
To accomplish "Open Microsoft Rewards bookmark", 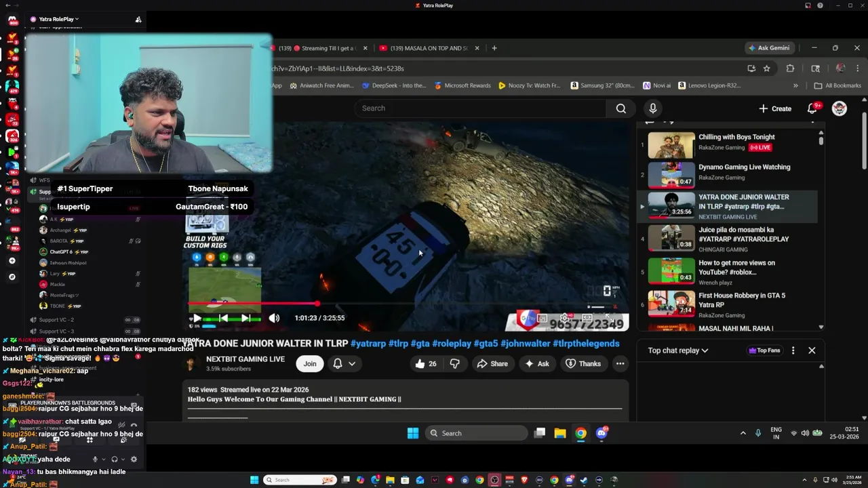I will pos(462,86).
